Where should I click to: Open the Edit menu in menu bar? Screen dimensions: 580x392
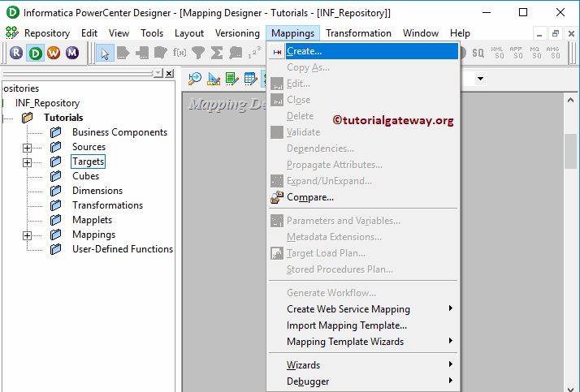pos(89,33)
